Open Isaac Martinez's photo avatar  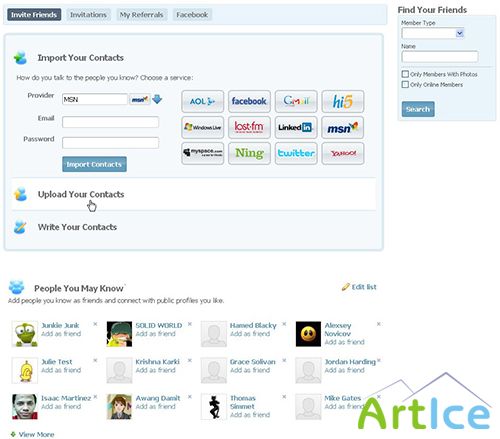point(25,407)
